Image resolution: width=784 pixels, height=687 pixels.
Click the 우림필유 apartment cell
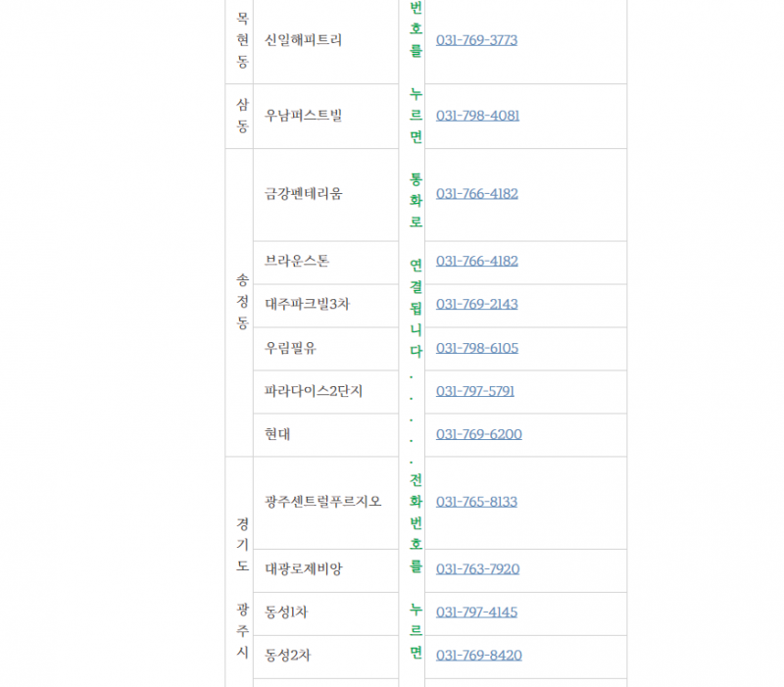pyautogui.click(x=326, y=349)
